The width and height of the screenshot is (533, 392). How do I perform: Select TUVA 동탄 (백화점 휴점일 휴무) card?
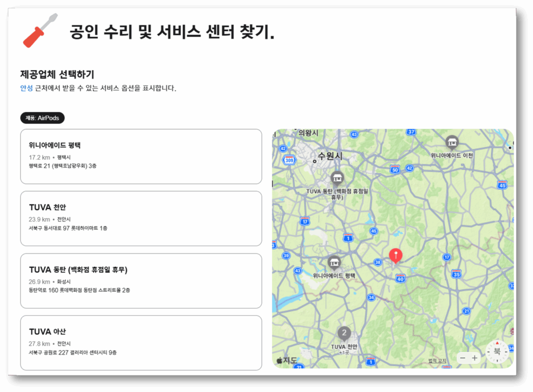tap(141, 281)
